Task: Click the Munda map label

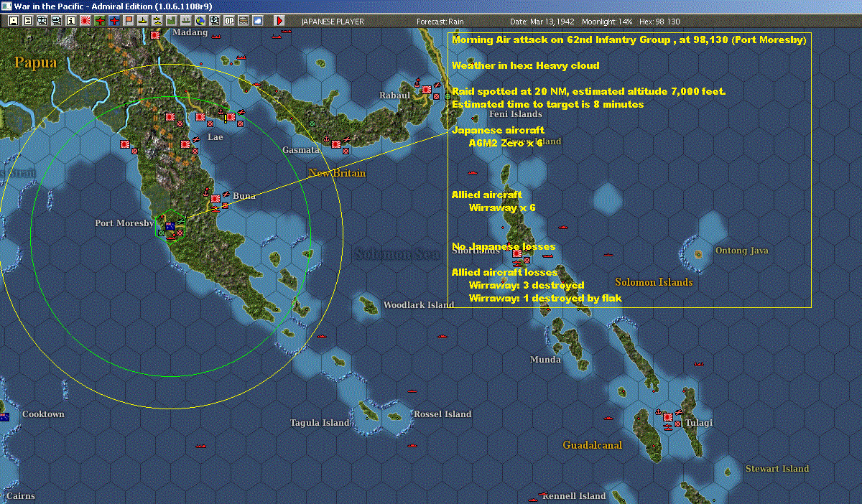Action: tap(545, 360)
